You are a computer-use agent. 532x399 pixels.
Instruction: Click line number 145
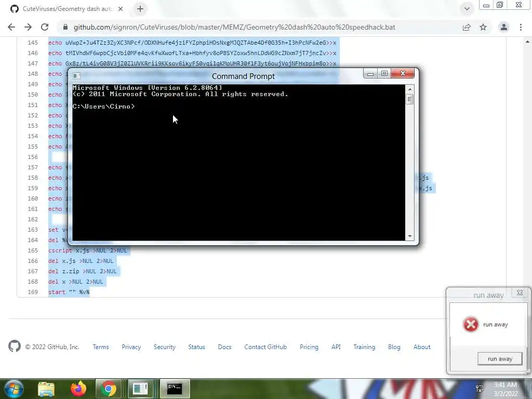pos(33,43)
